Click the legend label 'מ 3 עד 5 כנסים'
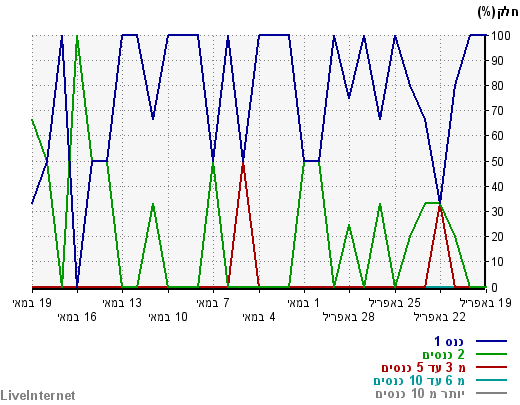This screenshot has width=520, height=405. click(x=423, y=367)
